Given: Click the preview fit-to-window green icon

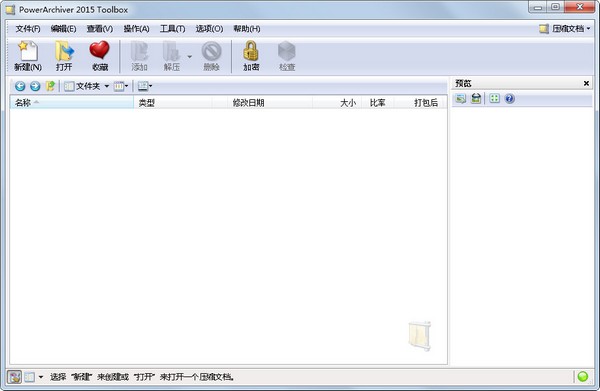Looking at the screenshot, I should tap(494, 99).
